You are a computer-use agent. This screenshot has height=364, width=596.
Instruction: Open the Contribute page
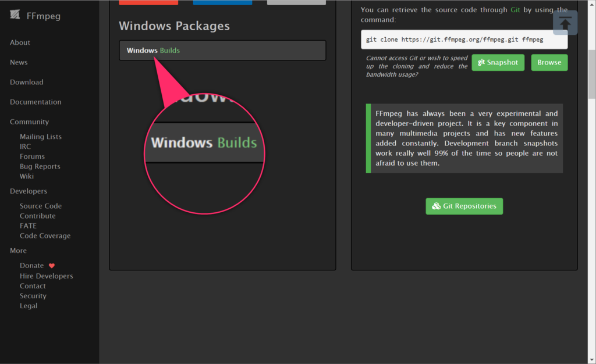38,216
